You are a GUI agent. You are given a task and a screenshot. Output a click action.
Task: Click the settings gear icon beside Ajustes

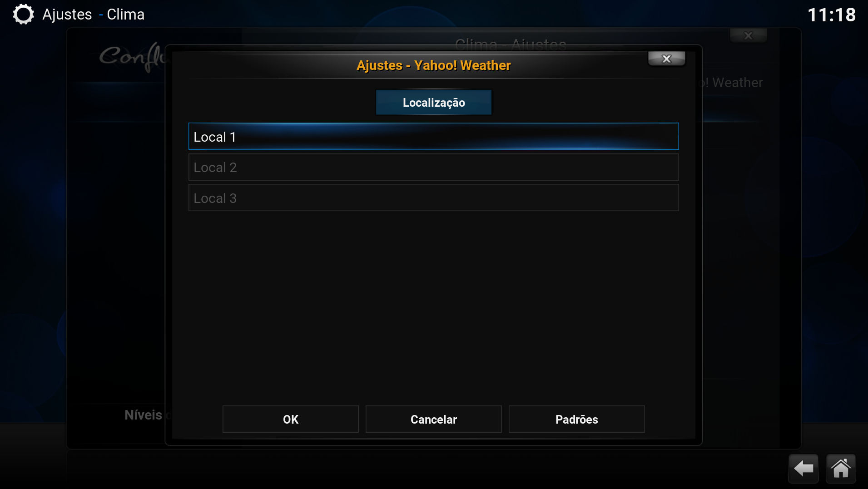pos(23,14)
